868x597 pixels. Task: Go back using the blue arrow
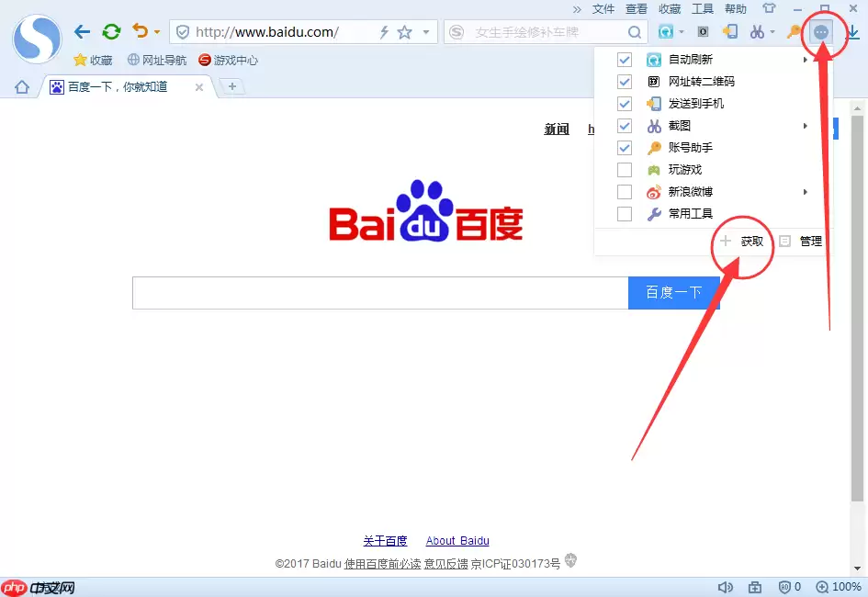(83, 32)
